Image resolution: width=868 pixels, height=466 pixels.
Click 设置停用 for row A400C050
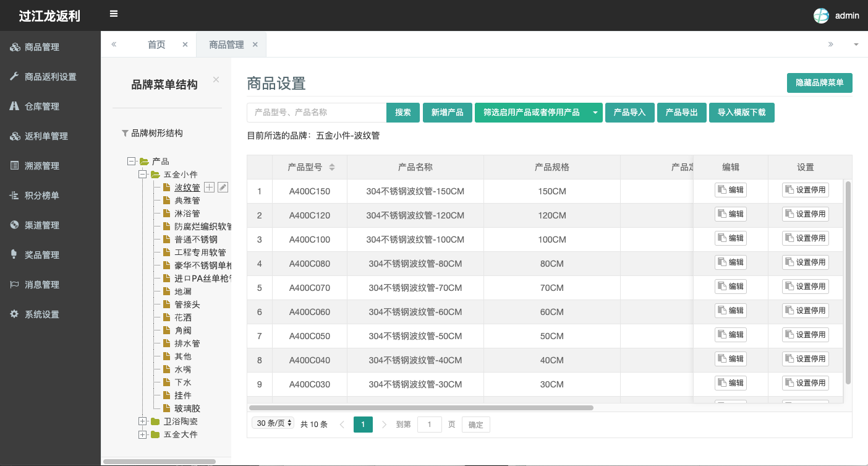click(x=806, y=335)
